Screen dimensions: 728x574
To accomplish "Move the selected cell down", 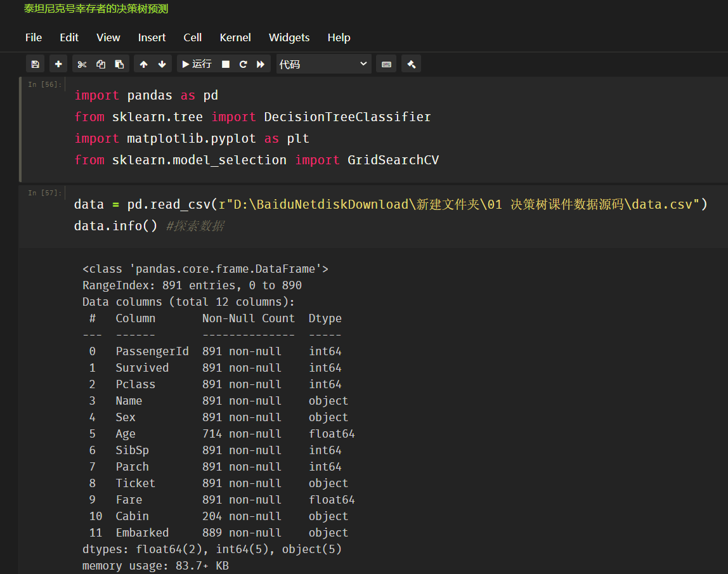I will point(162,63).
